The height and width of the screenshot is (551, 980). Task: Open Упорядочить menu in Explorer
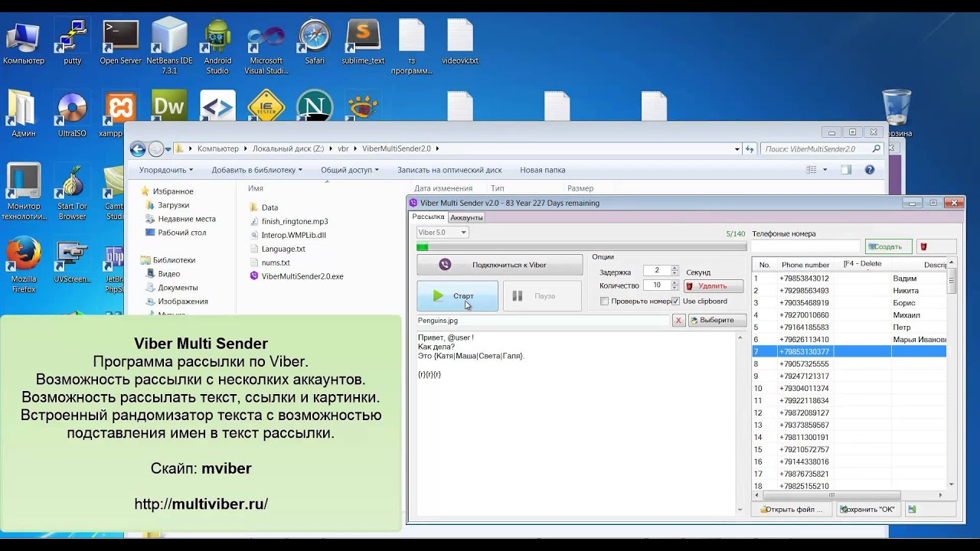click(166, 170)
